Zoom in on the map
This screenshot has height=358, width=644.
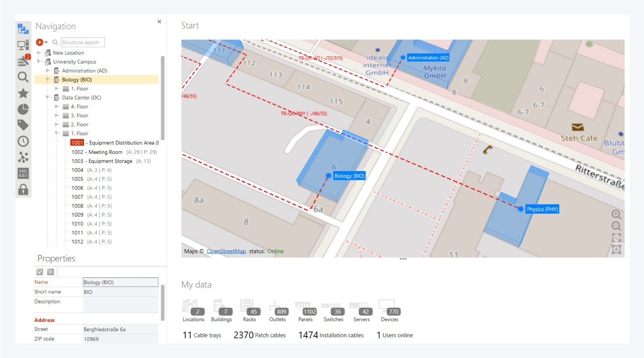click(x=616, y=214)
